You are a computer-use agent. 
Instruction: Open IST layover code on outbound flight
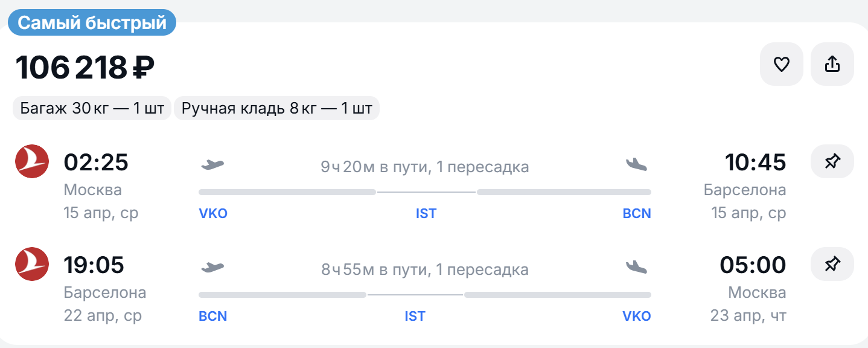426,213
